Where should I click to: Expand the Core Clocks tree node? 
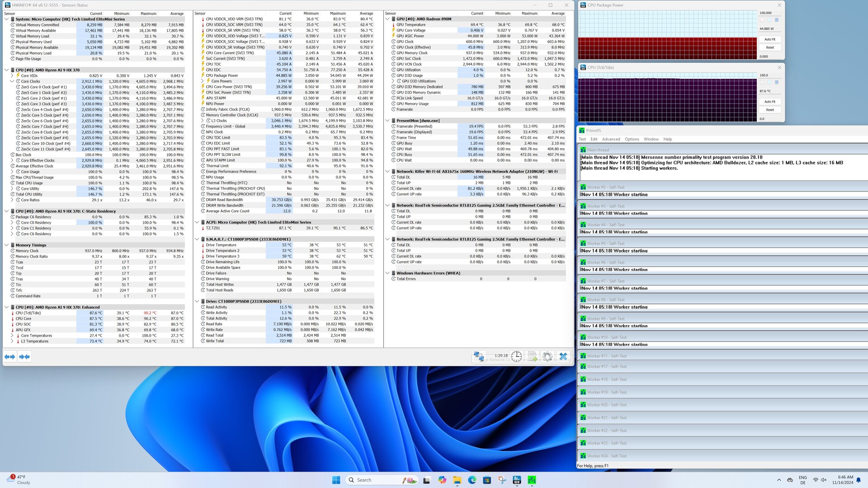point(12,81)
